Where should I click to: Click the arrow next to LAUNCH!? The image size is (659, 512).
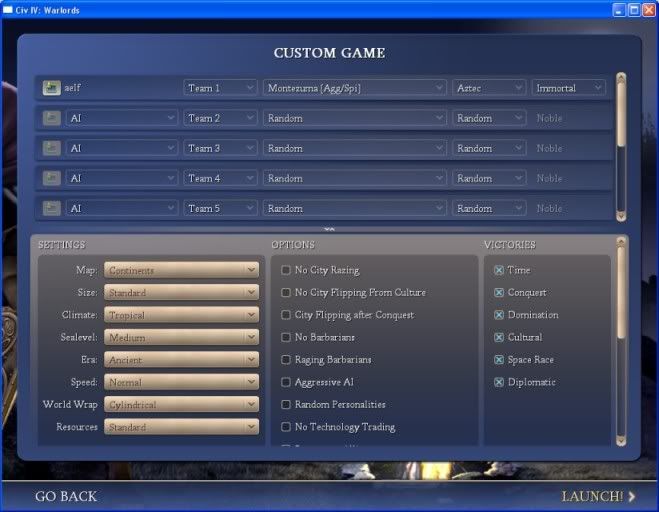(632, 496)
